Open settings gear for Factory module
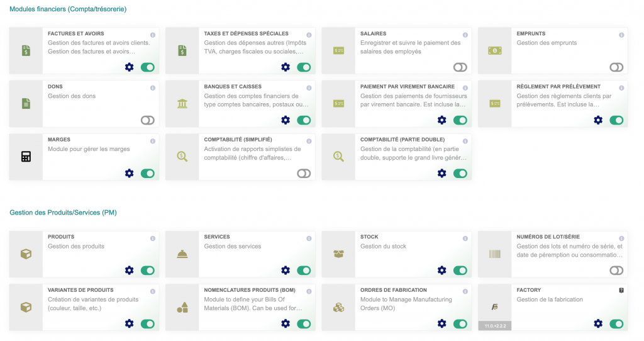 pyautogui.click(x=598, y=323)
